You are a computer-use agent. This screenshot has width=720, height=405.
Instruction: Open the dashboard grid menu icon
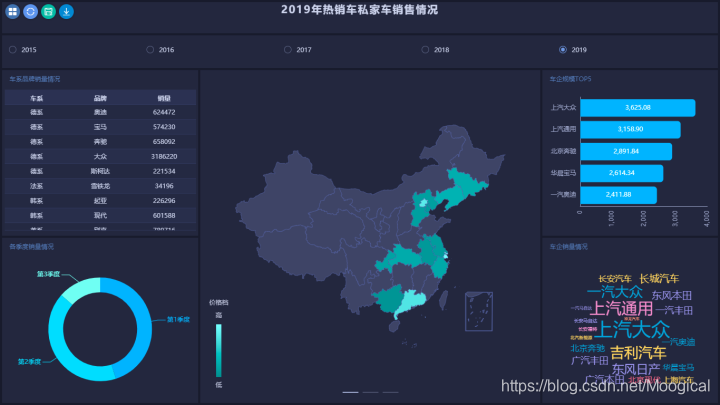[x=12, y=11]
